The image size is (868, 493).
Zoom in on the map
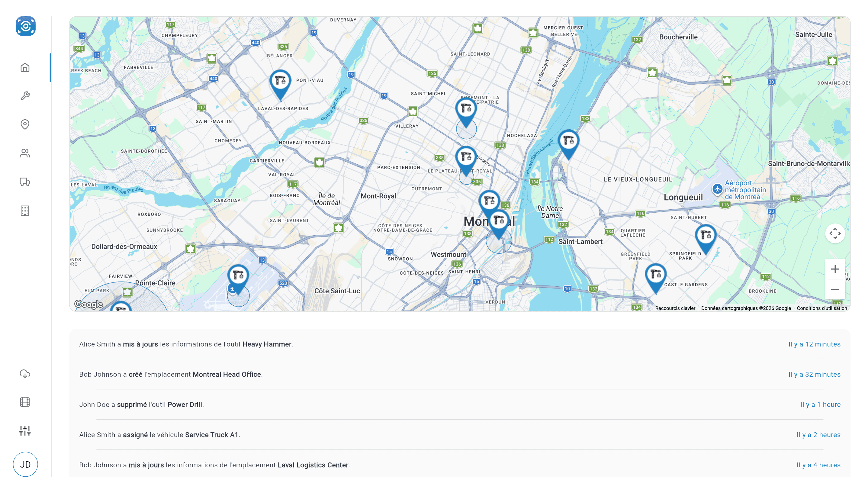click(835, 269)
